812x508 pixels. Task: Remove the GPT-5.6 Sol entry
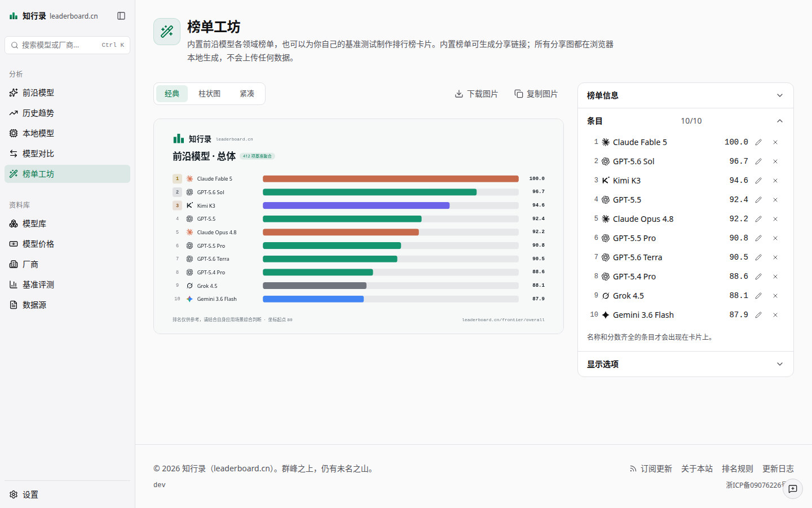pyautogui.click(x=775, y=161)
